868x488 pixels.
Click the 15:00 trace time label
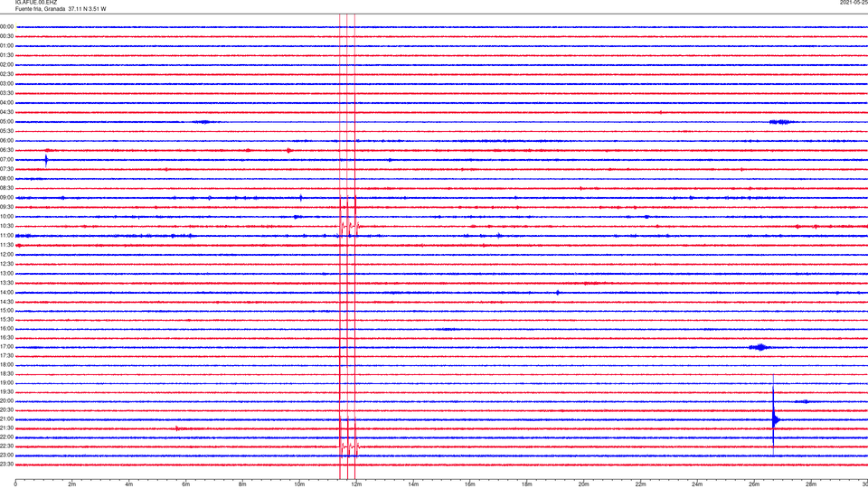(x=6, y=311)
